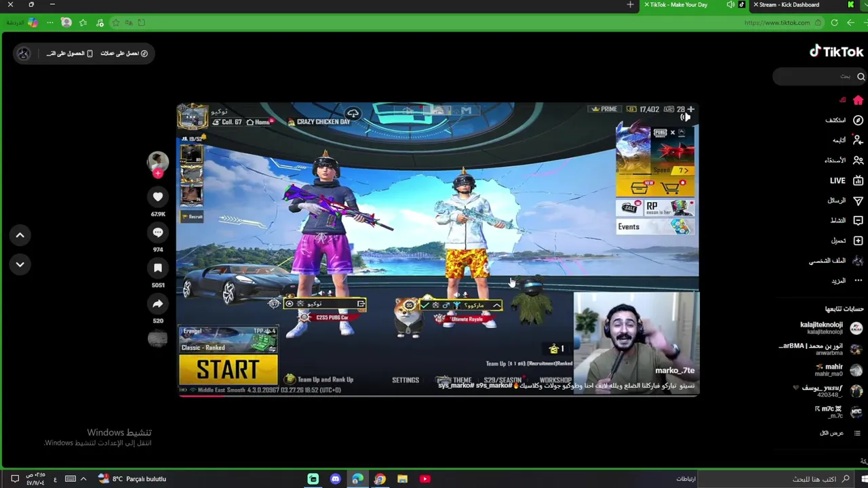The height and width of the screenshot is (488, 868).
Task: View site info lock icon
Action: click(x=818, y=22)
